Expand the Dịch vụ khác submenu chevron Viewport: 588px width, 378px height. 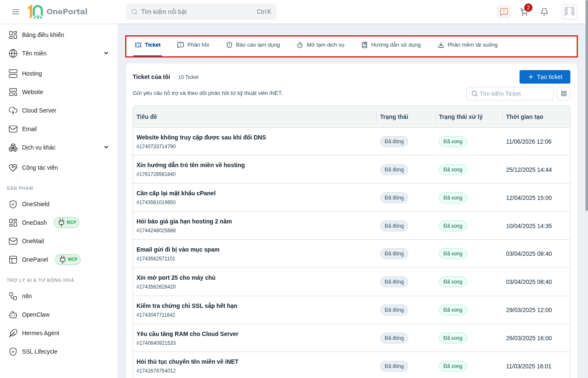(106, 147)
